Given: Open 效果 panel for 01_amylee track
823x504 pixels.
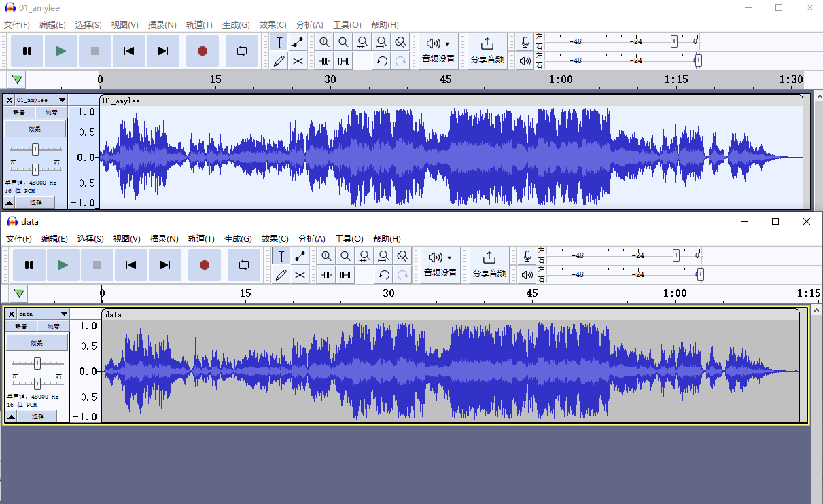Looking at the screenshot, I should [35, 128].
